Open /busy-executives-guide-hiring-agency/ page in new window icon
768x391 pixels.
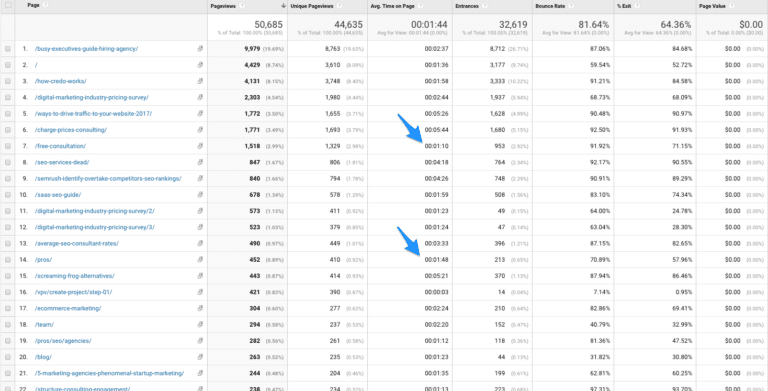(200, 49)
